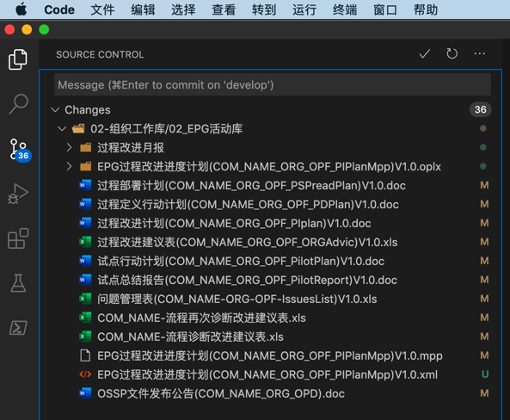The height and width of the screenshot is (420, 510).
Task: Open the 窗口 menu
Action: pos(384,9)
